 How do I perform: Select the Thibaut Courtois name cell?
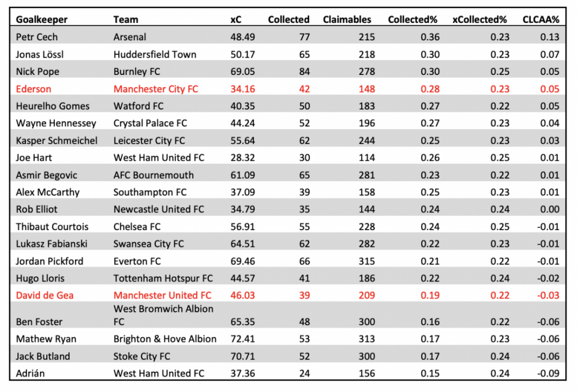coord(52,227)
